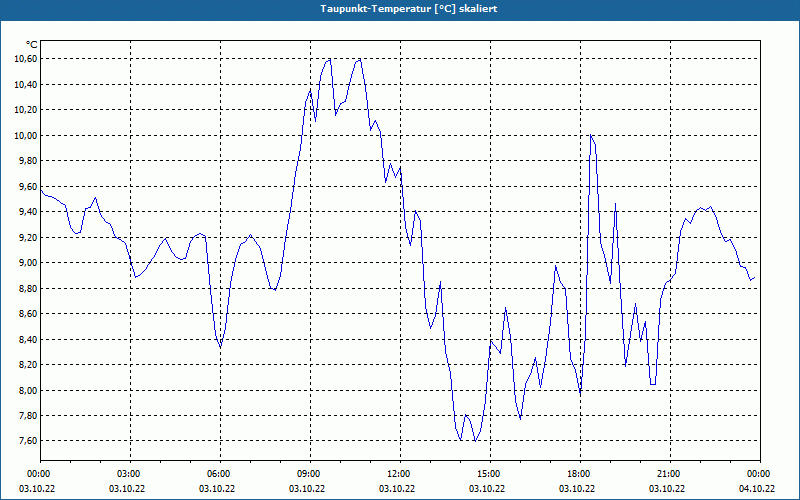800x500 pixels.
Task: Select the y-axis value '7,80'
Action: tap(28, 416)
